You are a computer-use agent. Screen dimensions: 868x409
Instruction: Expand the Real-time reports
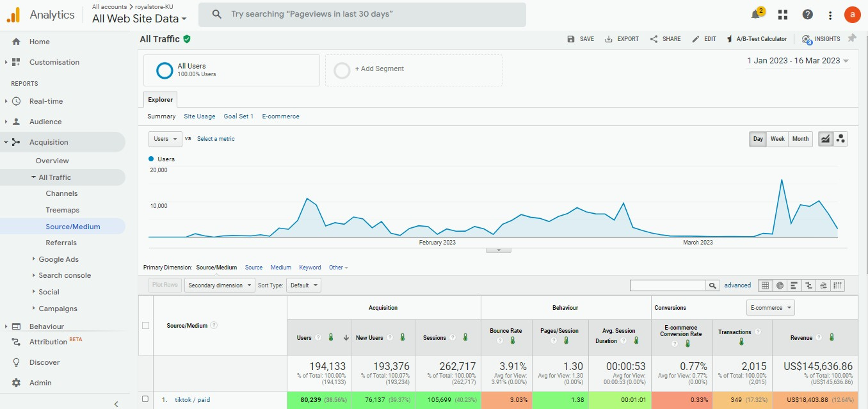(45, 101)
